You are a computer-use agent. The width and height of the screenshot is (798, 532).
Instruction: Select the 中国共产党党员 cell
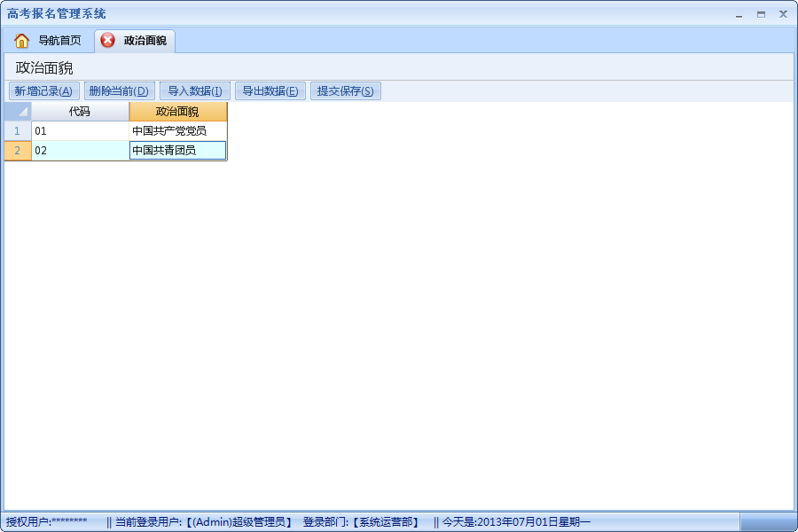coord(177,131)
